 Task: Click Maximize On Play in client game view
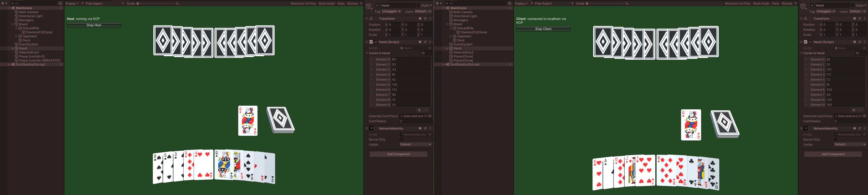click(x=737, y=3)
